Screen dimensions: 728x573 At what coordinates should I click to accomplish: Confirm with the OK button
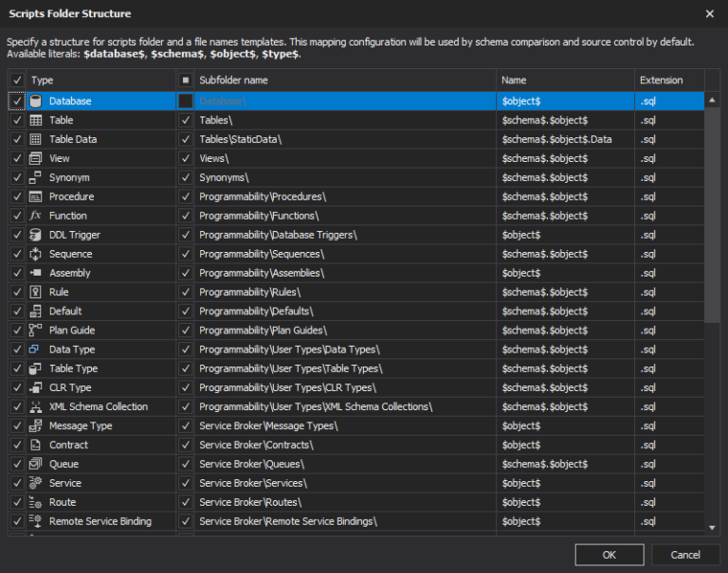point(610,554)
